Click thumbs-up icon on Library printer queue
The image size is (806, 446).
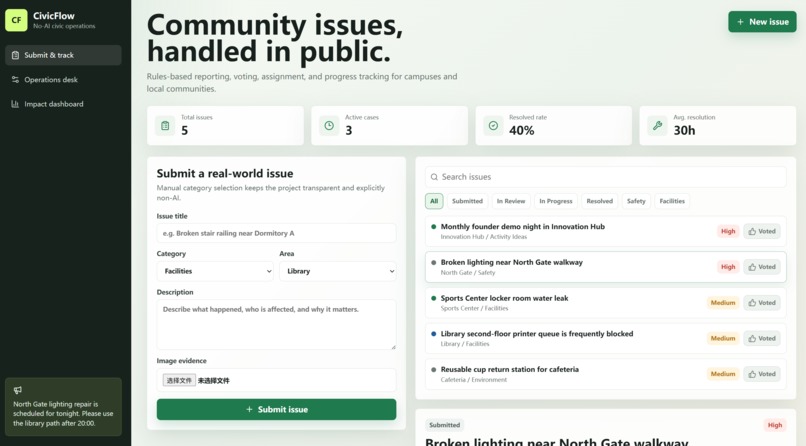tap(752, 338)
